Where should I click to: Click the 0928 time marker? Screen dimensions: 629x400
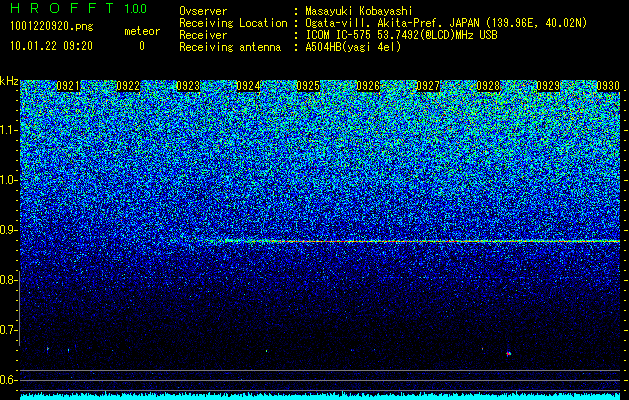tap(488, 86)
